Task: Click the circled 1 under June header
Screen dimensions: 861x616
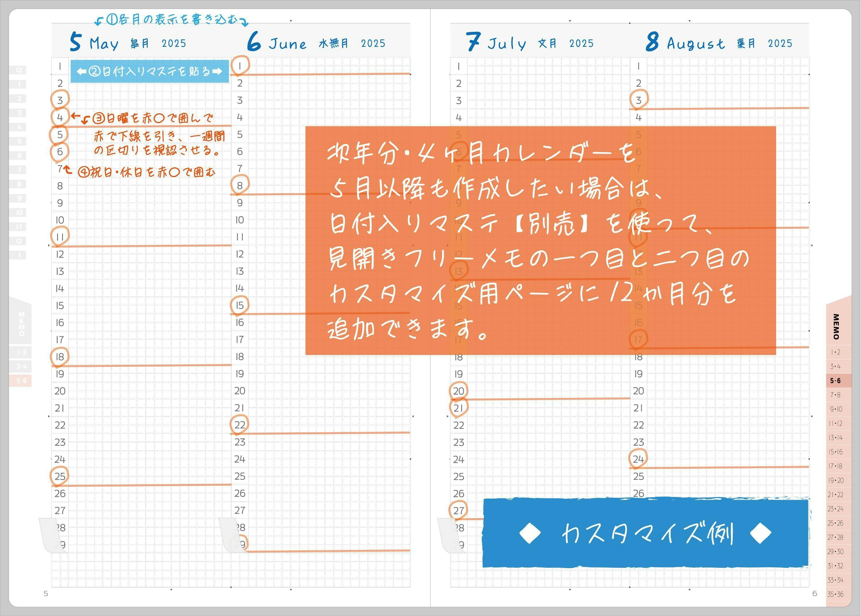Action: 240,66
